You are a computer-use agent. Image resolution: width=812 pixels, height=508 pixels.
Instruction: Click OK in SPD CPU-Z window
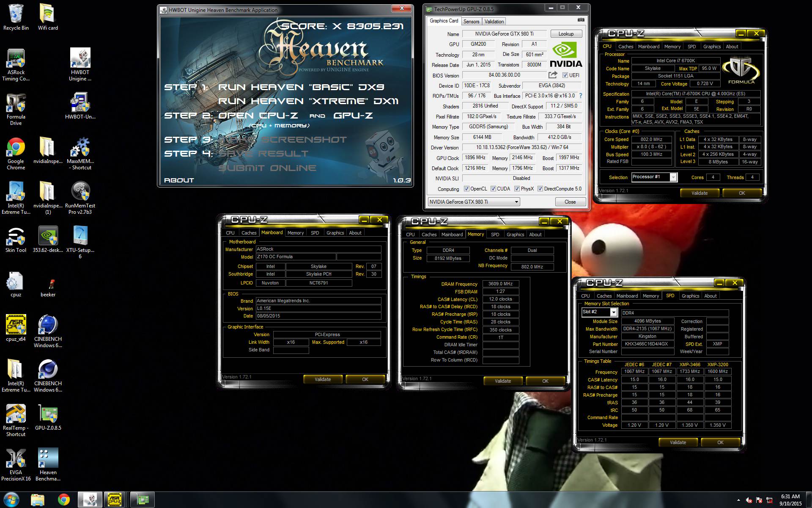click(720, 442)
